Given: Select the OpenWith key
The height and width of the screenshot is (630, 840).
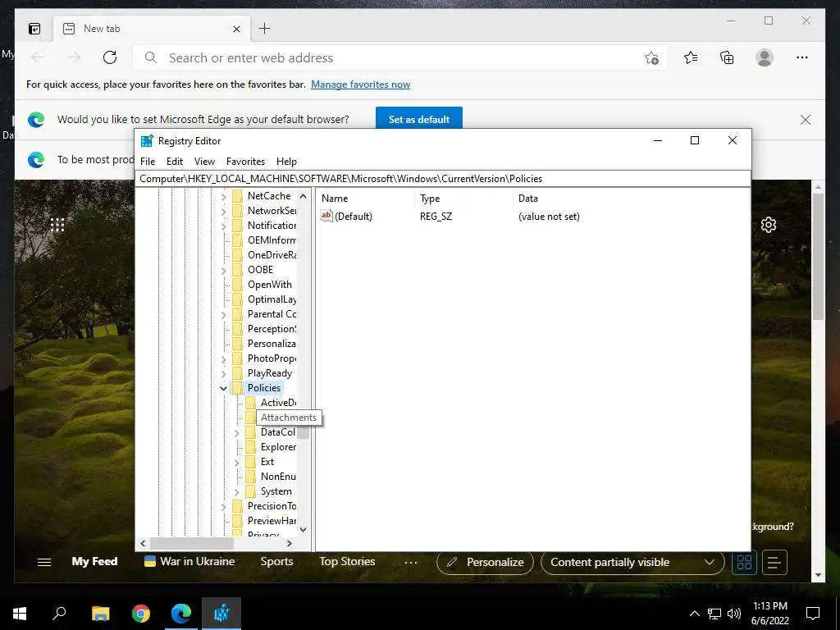Looking at the screenshot, I should pos(269,285).
